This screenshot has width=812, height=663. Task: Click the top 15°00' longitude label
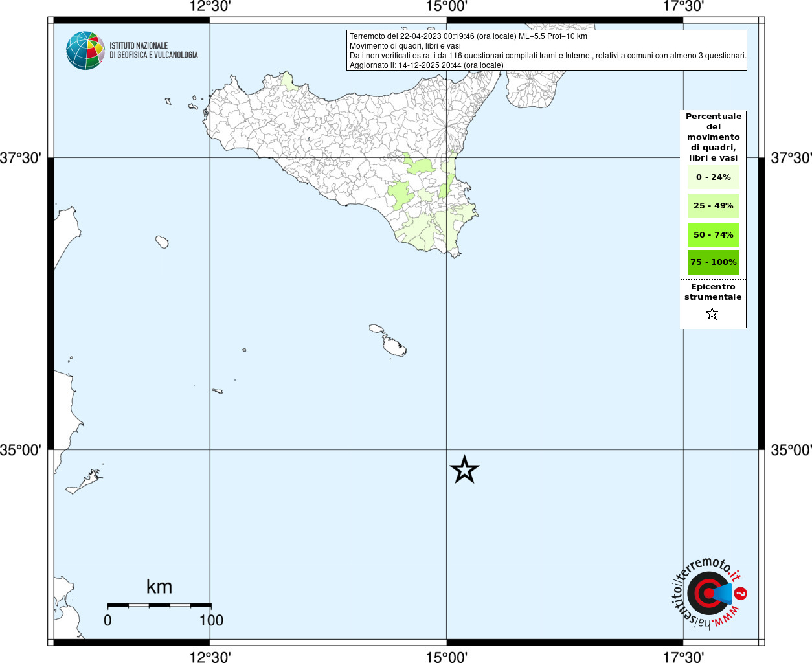(x=447, y=7)
